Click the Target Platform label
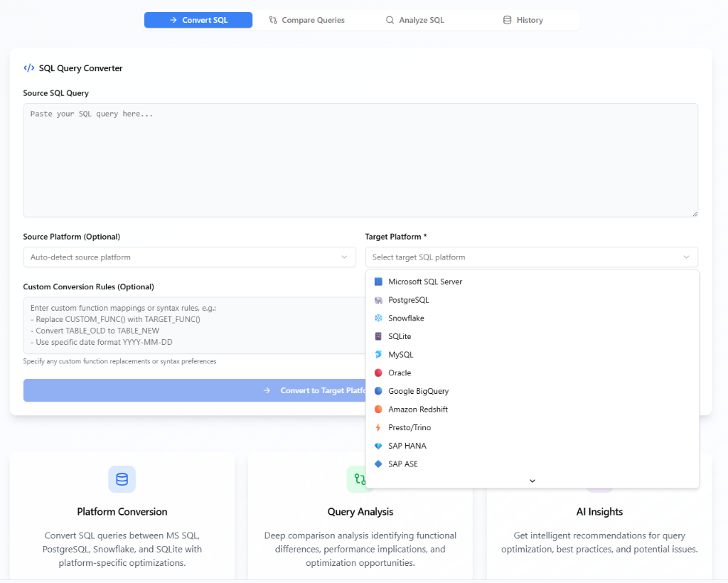Screen dimensions: 728x583 (x=396, y=237)
